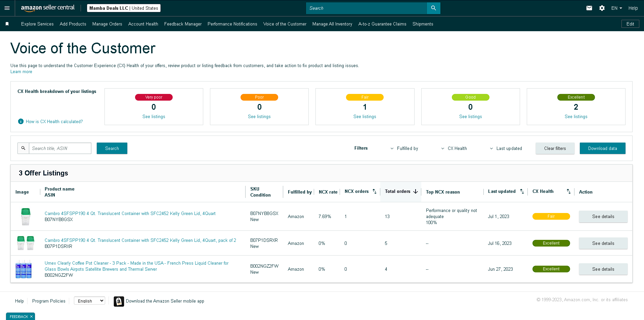Click the Search button beside title field
644x320 pixels.
(112, 148)
